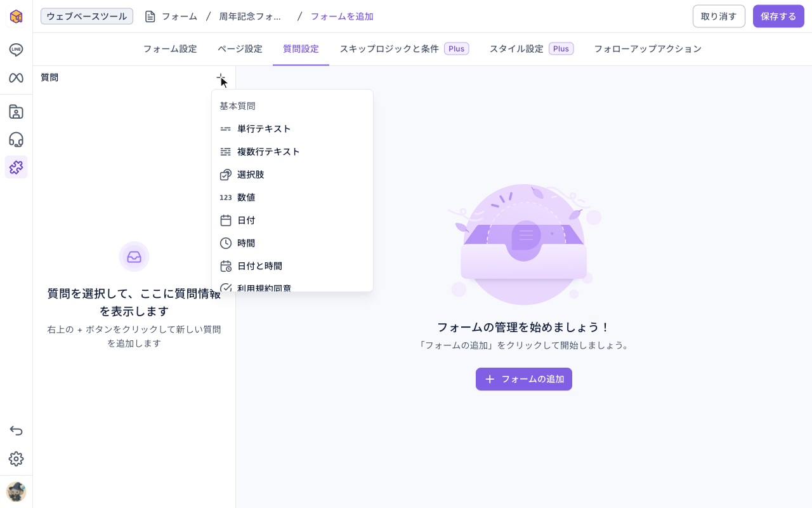Open the スタイル設定 tab
812x508 pixels.
(531, 49)
